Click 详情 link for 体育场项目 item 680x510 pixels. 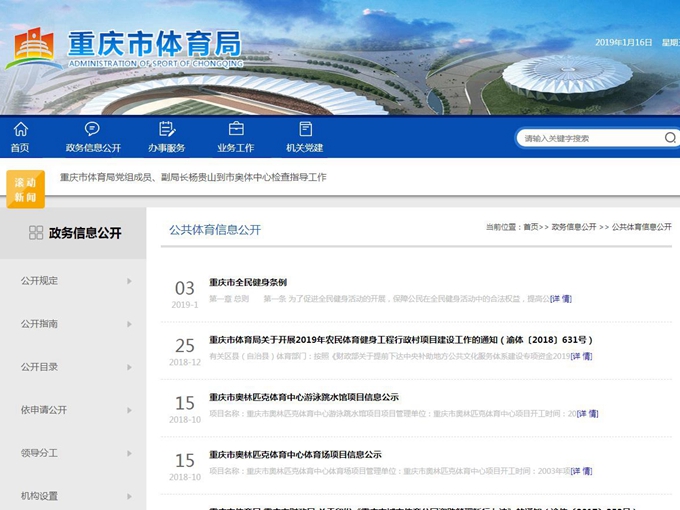pyautogui.click(x=582, y=471)
